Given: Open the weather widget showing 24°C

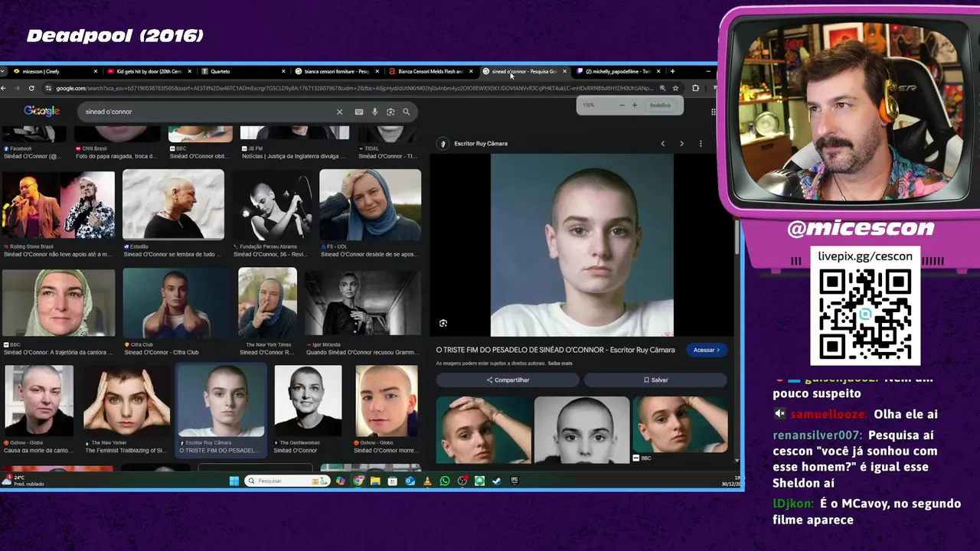Looking at the screenshot, I should (23, 481).
